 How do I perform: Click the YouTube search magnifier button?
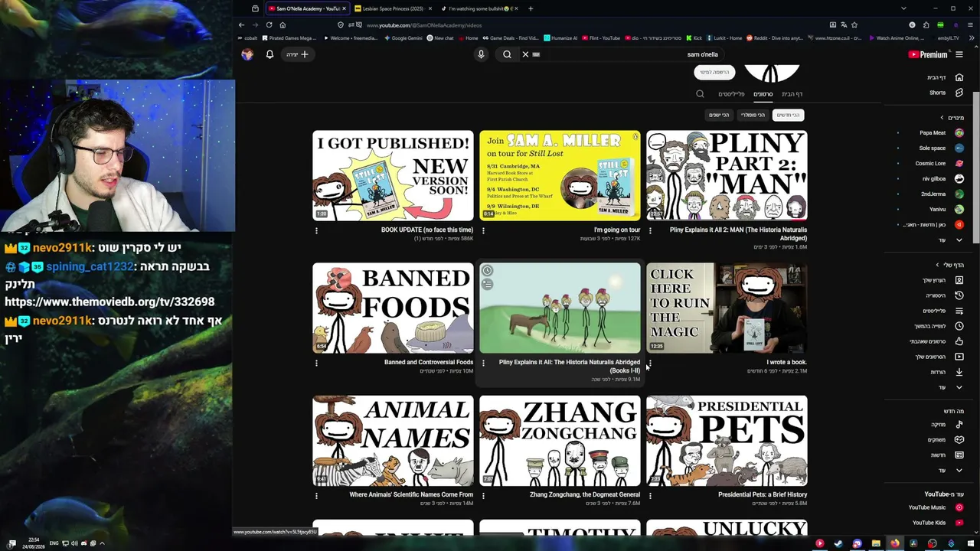(x=507, y=54)
